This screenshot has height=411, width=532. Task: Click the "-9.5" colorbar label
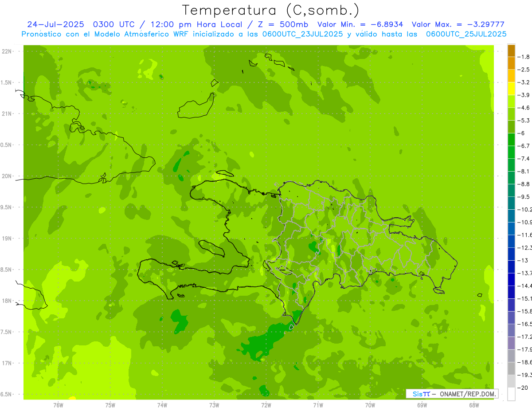click(x=524, y=197)
